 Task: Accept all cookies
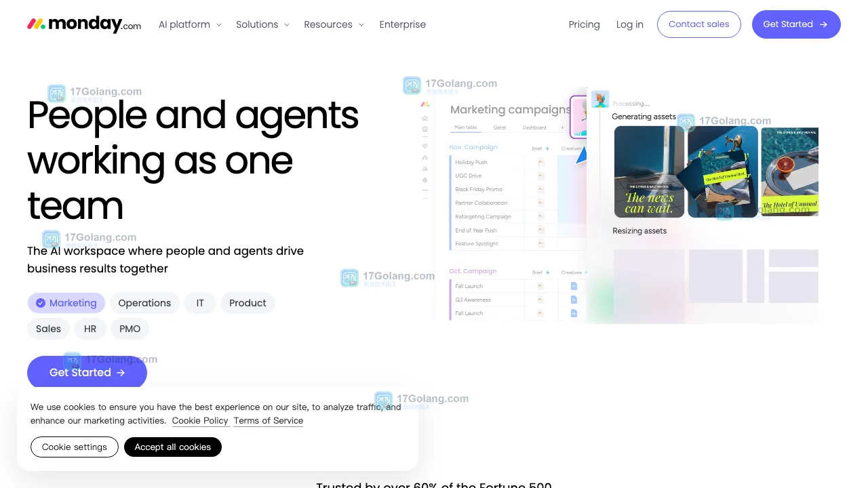[173, 447]
